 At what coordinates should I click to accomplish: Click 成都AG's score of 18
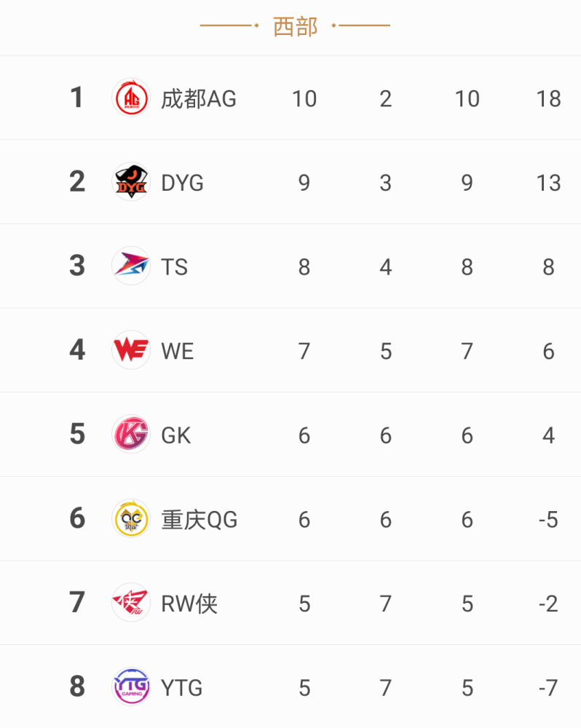(x=548, y=99)
